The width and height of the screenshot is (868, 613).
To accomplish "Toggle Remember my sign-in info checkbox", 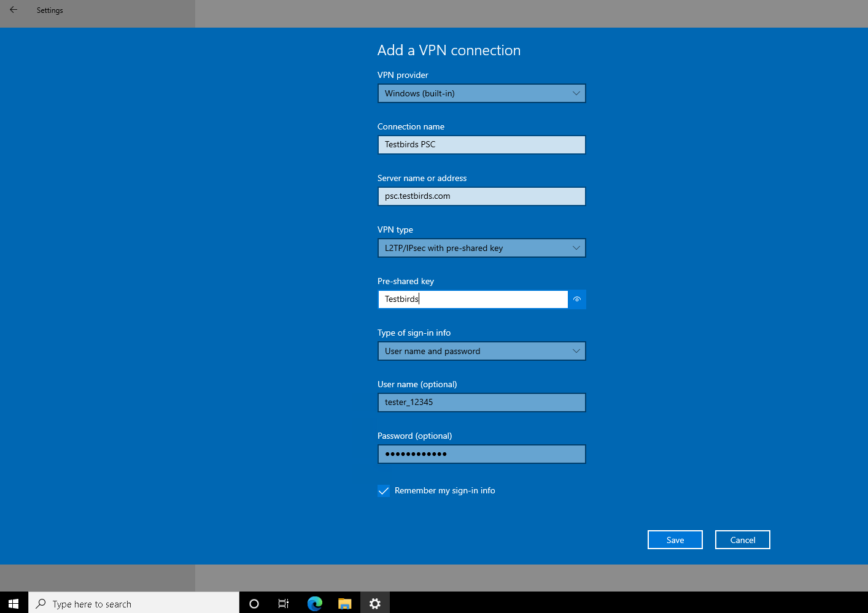I will click(x=384, y=491).
